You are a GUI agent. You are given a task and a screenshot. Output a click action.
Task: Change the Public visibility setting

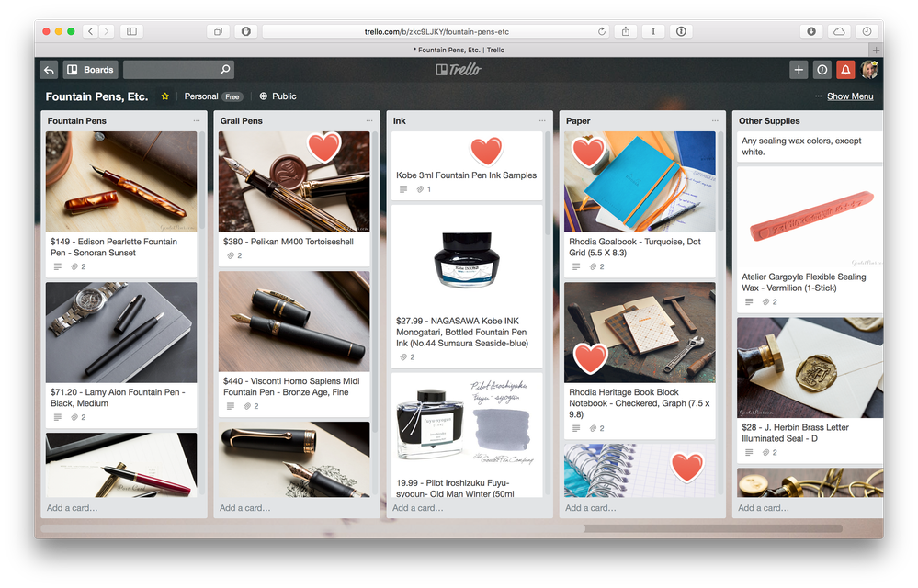[x=278, y=96]
